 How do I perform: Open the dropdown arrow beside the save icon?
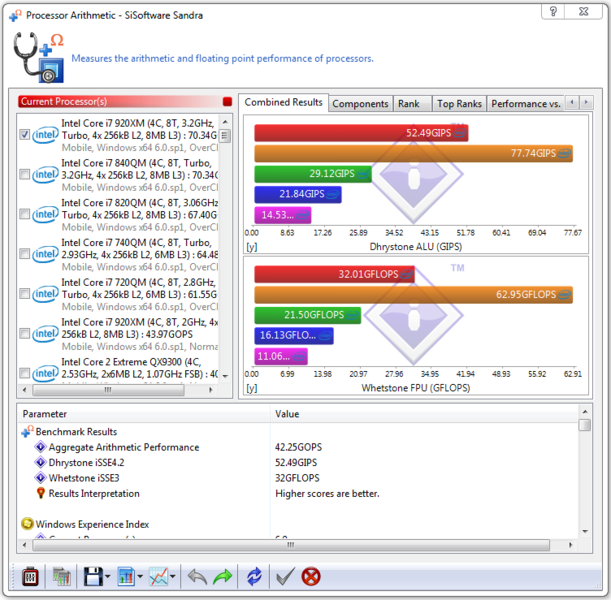(107, 578)
